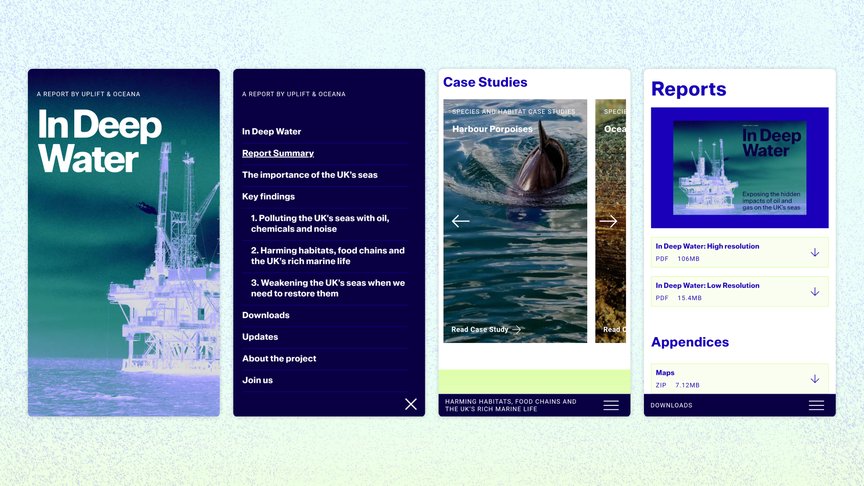Open finding 2 Harming habitats, food chains

tap(328, 256)
